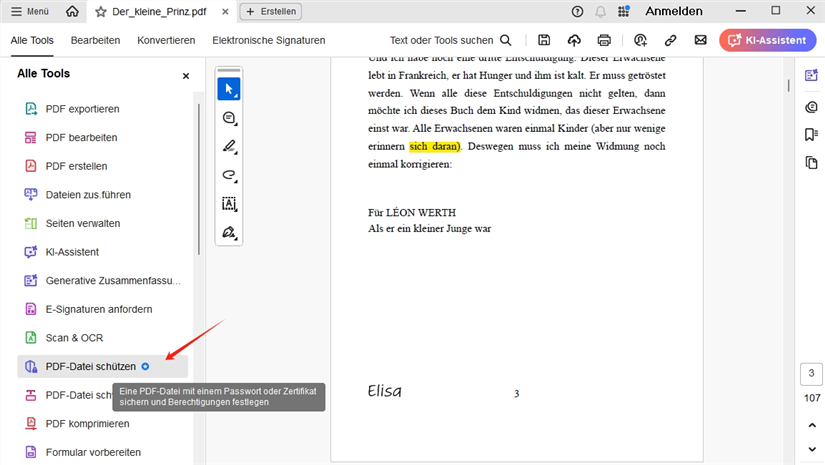This screenshot has height=465, width=825.
Task: Open the Menü hamburger menu
Action: click(29, 11)
